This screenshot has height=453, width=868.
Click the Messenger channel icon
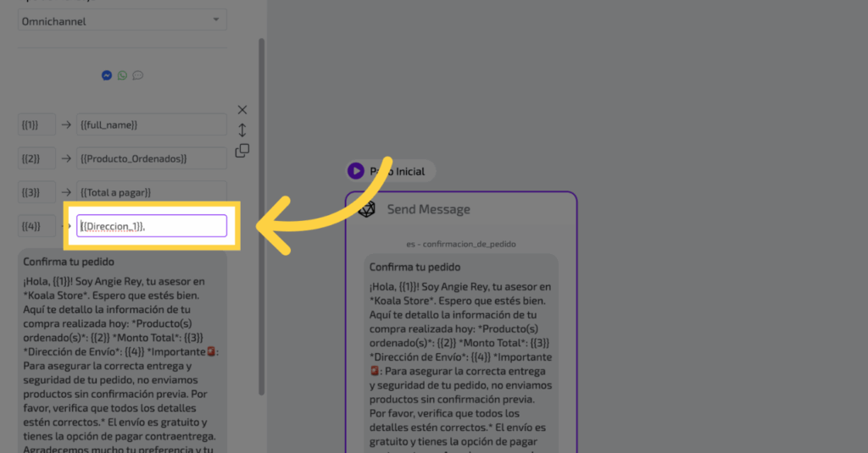107,75
